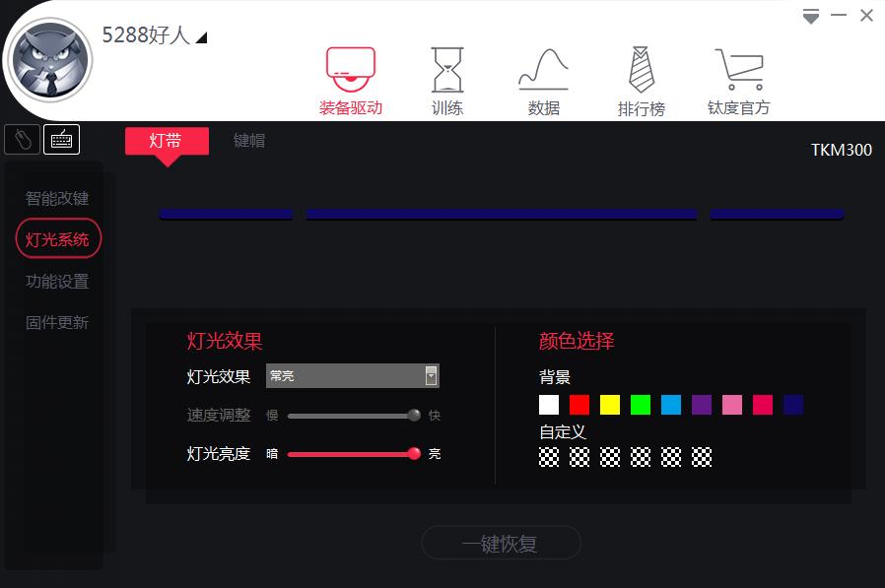
Task: Open the arrow menu in title bar
Action: point(810,15)
